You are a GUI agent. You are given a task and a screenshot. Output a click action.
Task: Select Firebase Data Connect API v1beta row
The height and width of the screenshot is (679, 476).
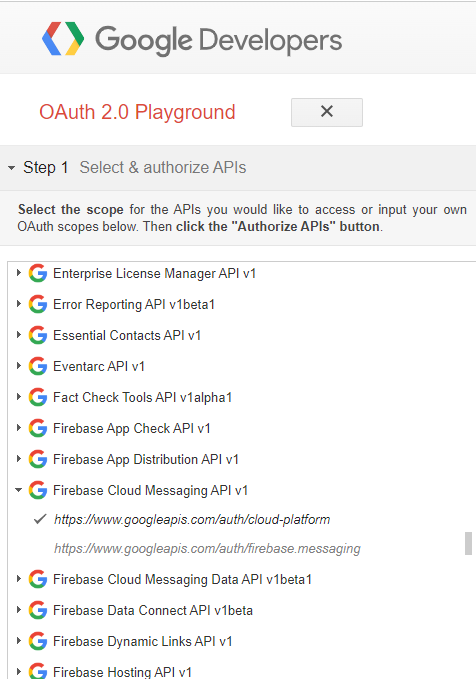153,610
